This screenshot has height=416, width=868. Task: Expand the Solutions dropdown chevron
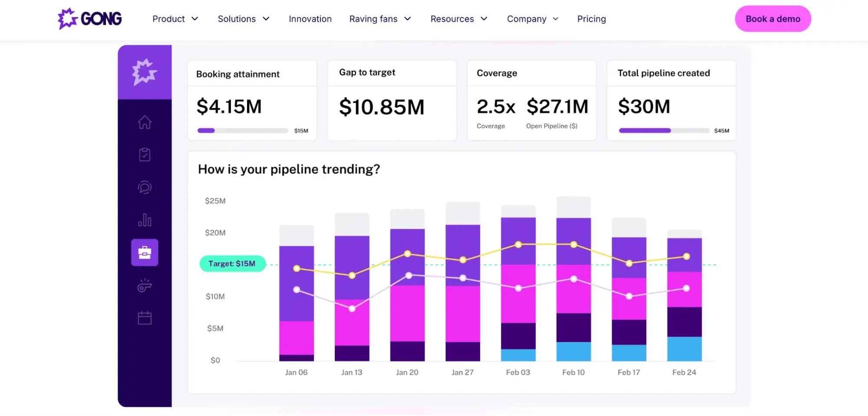[266, 19]
